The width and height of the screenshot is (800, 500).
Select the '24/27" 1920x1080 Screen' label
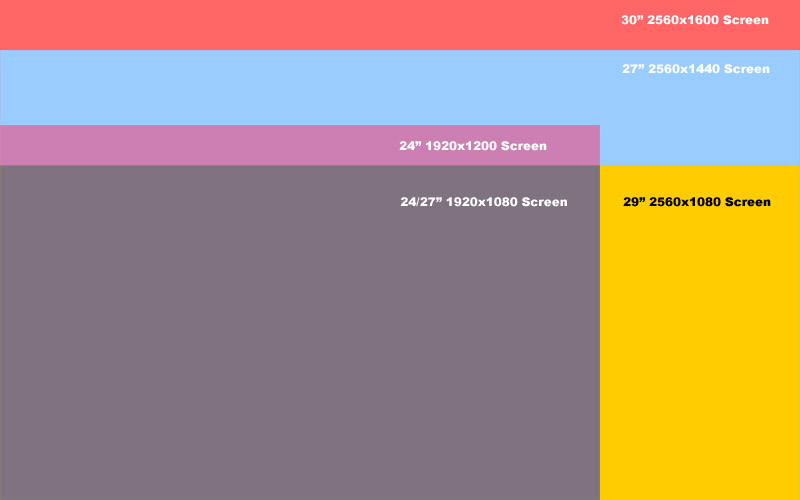484,202
